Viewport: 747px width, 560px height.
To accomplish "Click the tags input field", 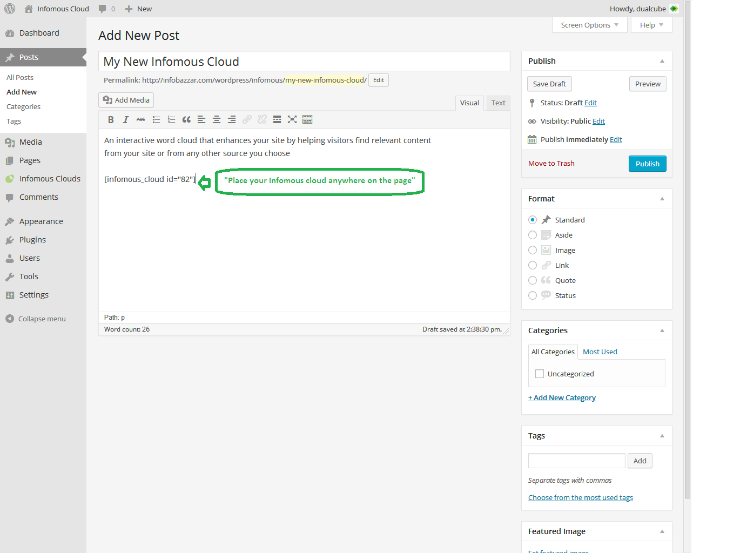I will pos(576,461).
